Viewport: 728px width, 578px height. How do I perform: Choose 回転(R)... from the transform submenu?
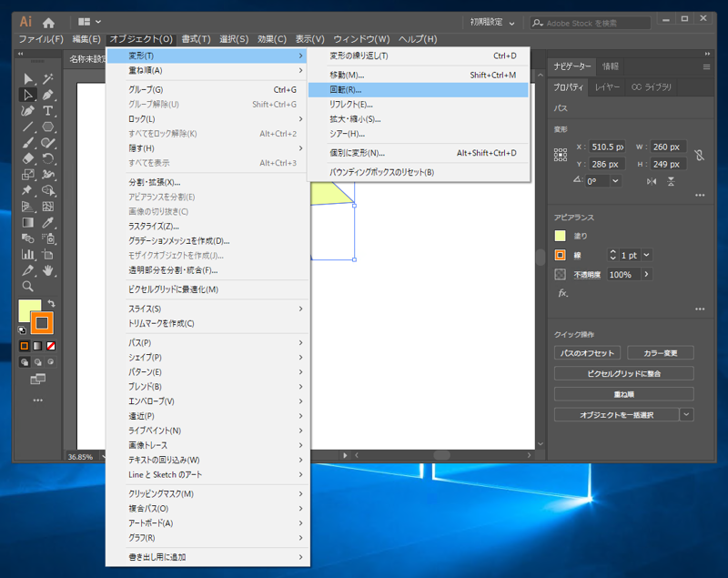coord(419,89)
